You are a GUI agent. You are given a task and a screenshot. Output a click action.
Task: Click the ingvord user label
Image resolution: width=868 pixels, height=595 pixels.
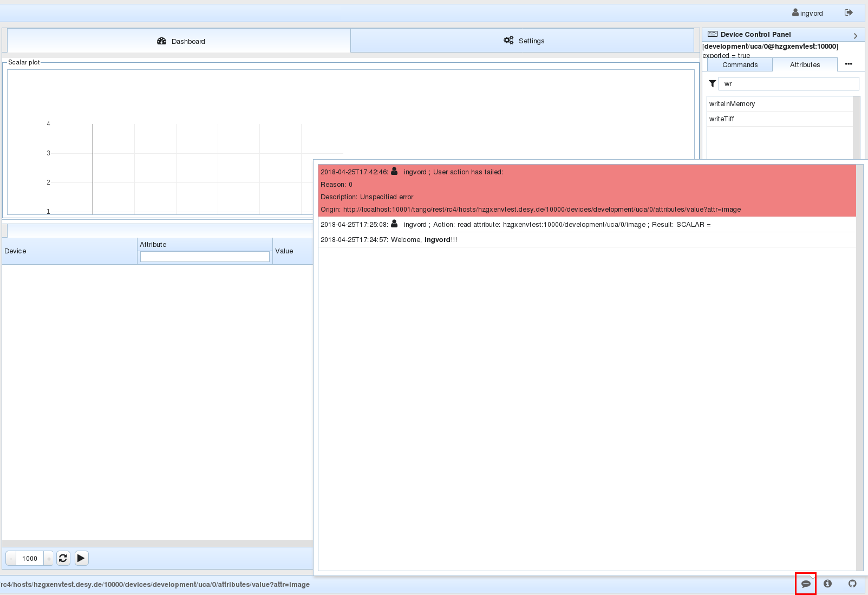click(x=807, y=13)
